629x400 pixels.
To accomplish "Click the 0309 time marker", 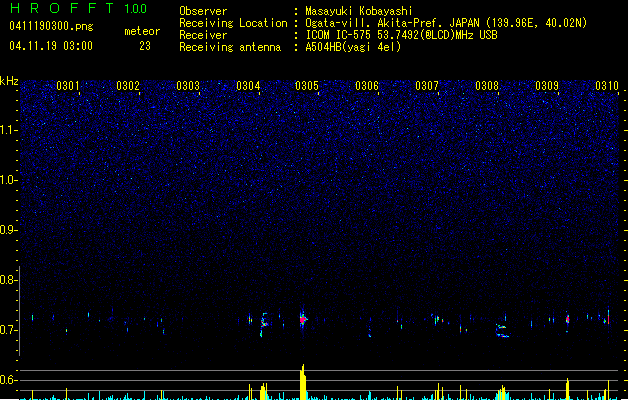I will [x=547, y=86].
